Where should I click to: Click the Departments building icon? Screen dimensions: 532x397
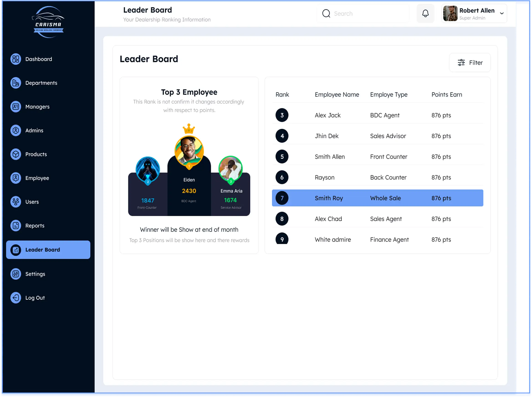pos(16,83)
